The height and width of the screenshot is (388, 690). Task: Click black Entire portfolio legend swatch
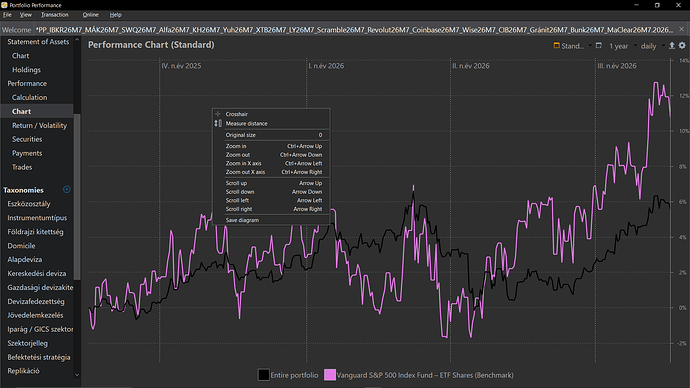(264, 375)
